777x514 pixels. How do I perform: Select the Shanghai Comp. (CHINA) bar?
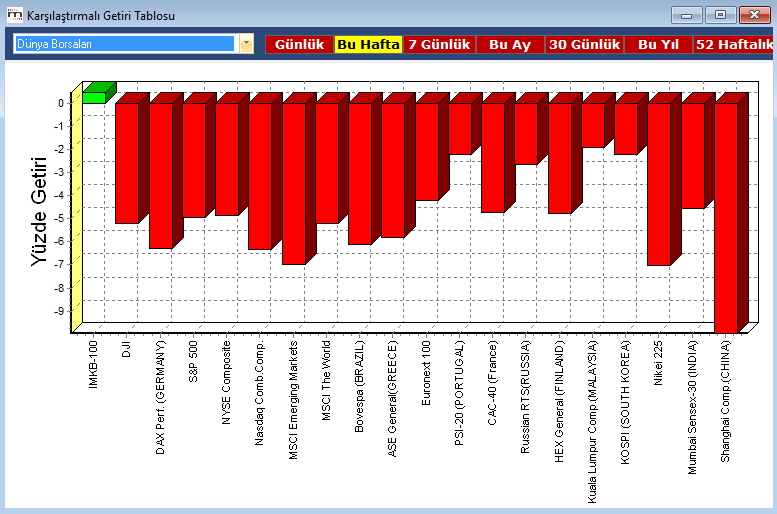click(x=726, y=215)
